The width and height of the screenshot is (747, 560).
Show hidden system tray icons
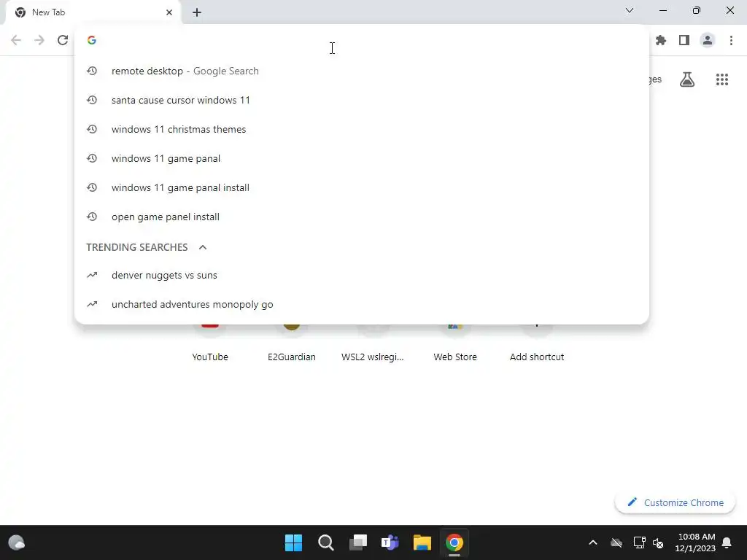coord(593,542)
